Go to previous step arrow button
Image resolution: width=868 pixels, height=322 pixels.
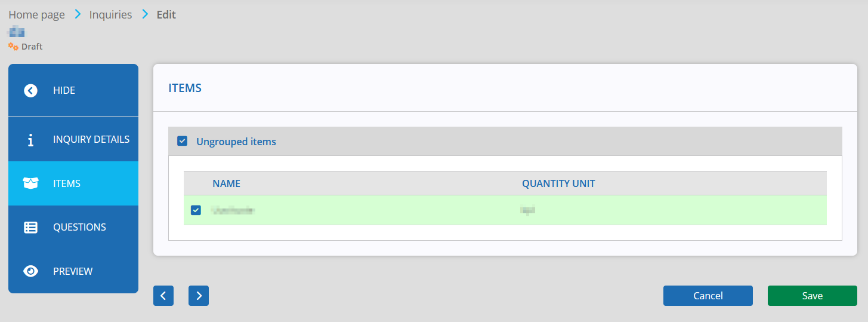(163, 296)
